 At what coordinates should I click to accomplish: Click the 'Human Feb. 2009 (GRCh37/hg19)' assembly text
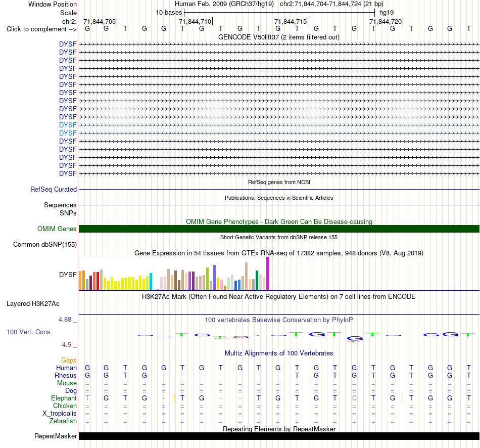[225, 4]
